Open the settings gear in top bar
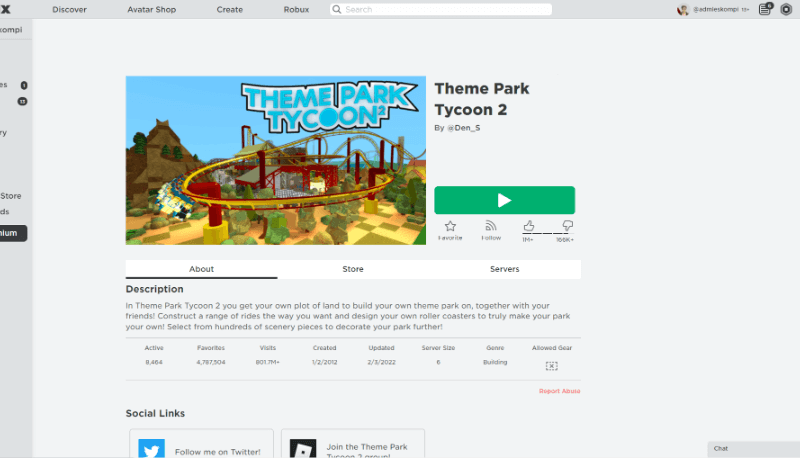 click(786, 9)
